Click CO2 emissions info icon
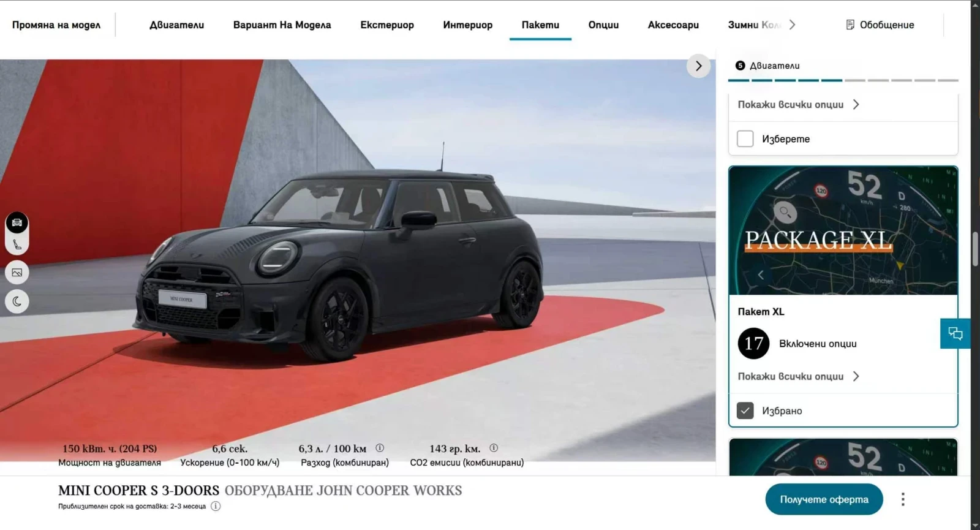This screenshot has width=980, height=530. (494, 448)
